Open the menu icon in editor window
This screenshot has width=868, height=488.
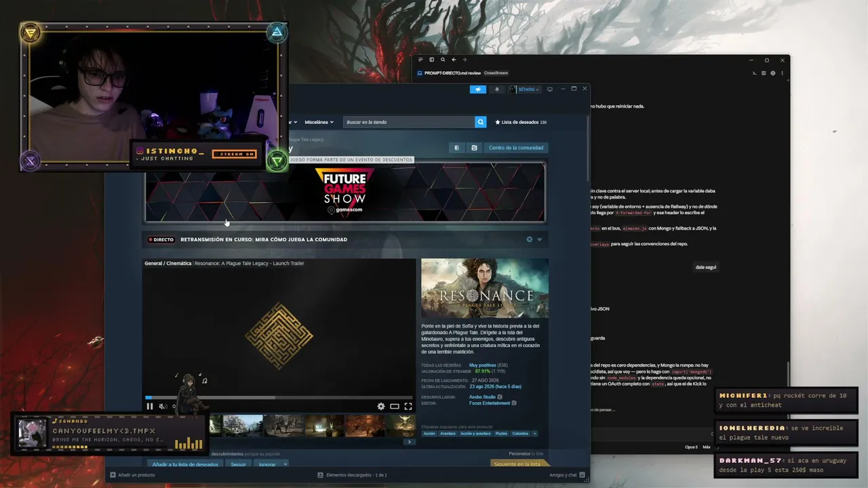(420, 60)
